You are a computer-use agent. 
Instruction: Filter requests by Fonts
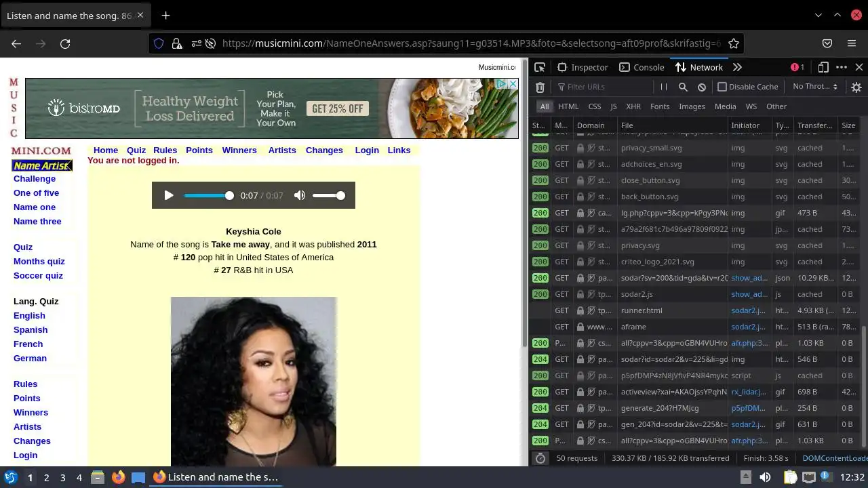660,106
